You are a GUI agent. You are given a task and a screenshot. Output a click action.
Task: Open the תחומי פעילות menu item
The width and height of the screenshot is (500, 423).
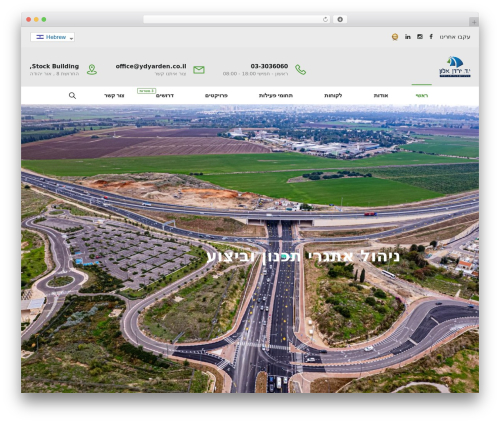tap(276, 95)
